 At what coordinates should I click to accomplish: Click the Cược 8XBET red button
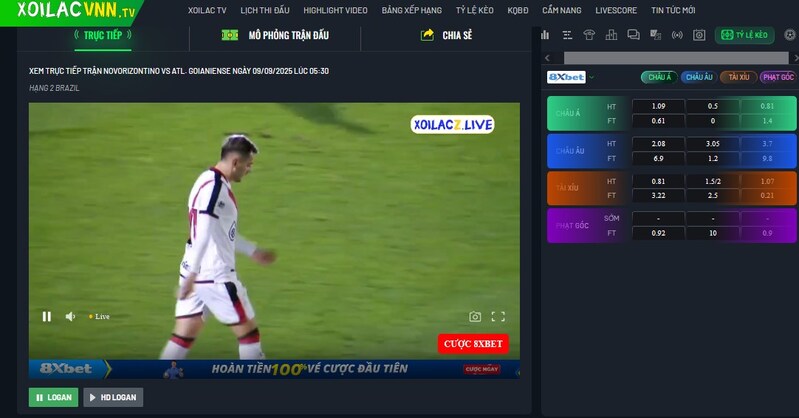(473, 344)
